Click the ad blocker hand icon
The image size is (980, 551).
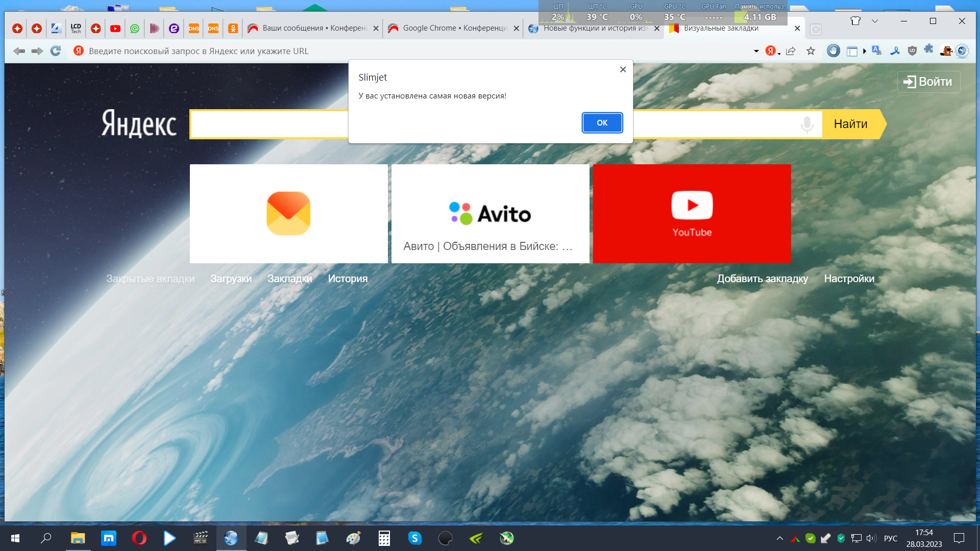833,51
